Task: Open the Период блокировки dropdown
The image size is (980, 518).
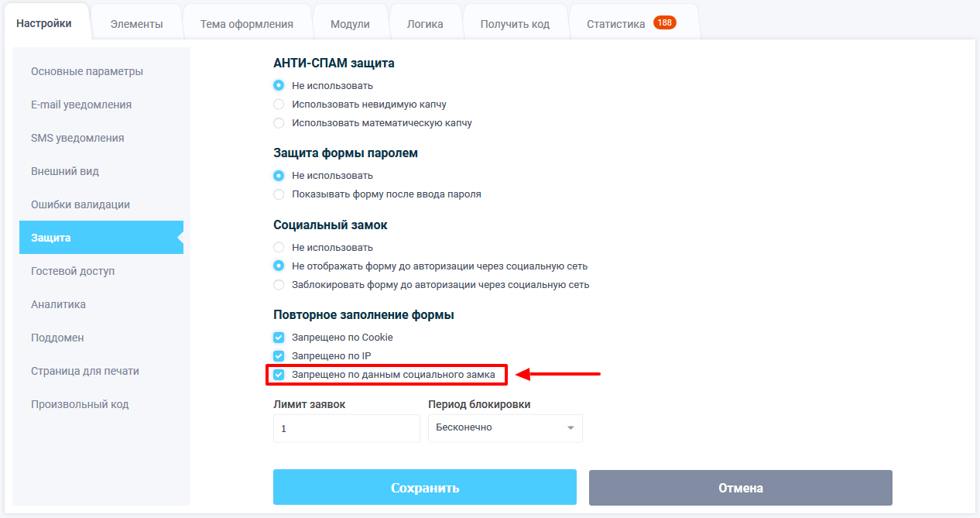Action: (505, 427)
